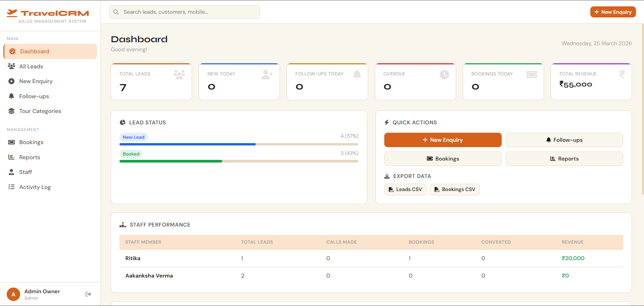Open Reports in the sidebar
Viewport: 644px width, 306px height.
[x=50, y=157]
